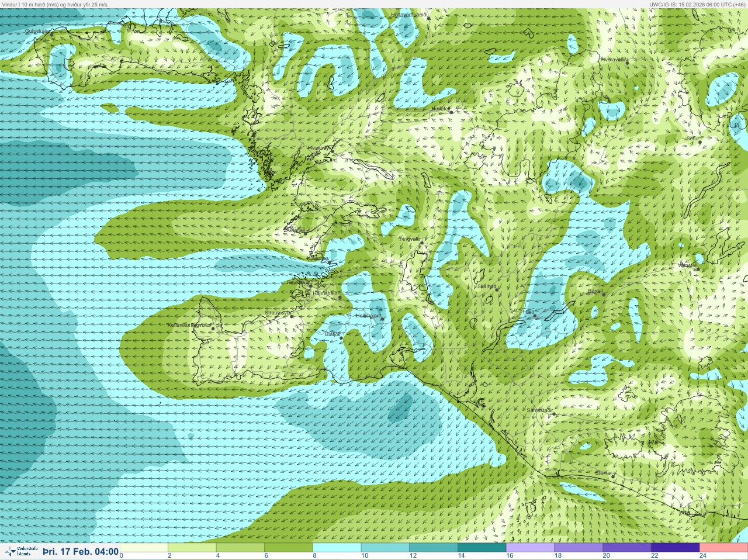Select the 16–18 m/s lavender legend swatch

click(x=531, y=548)
